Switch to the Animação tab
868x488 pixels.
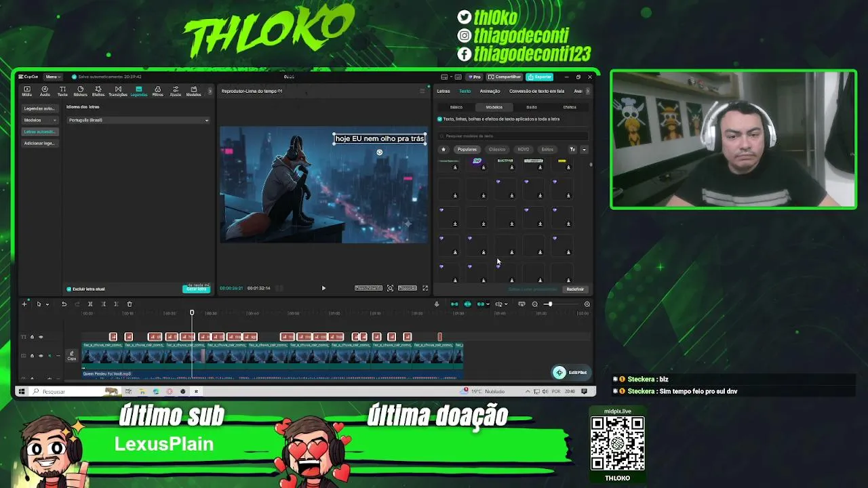[490, 91]
